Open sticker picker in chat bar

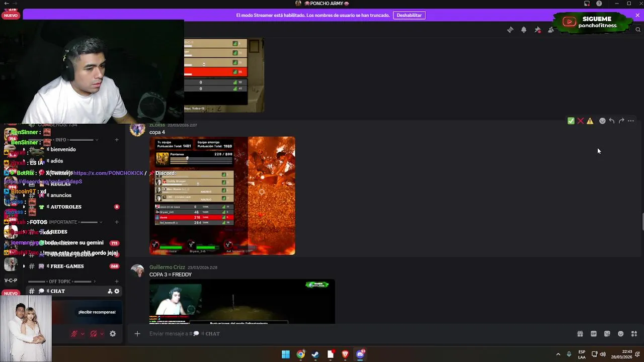coord(607,334)
